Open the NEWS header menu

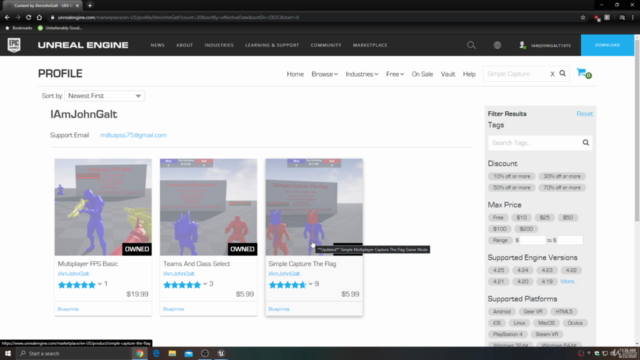point(158,45)
